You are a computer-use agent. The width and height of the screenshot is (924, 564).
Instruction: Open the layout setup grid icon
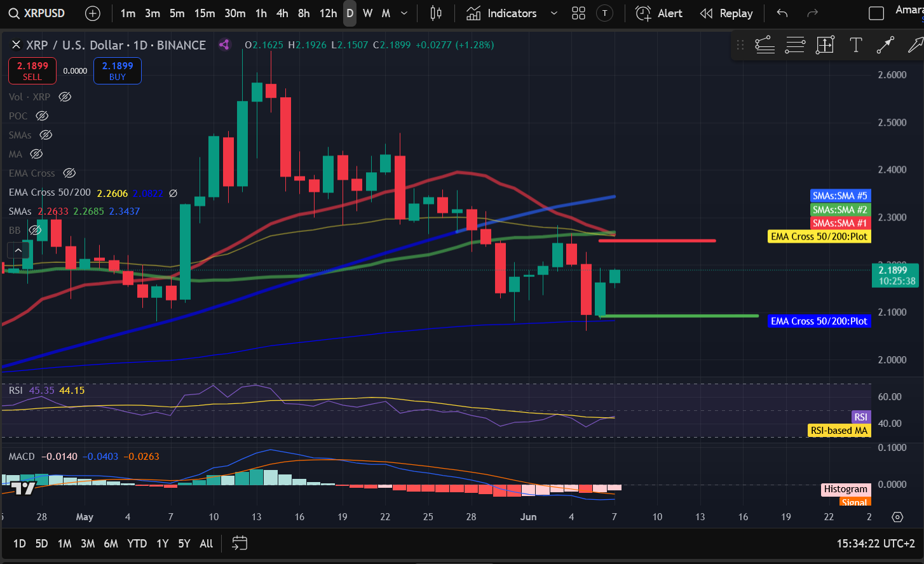coord(578,13)
